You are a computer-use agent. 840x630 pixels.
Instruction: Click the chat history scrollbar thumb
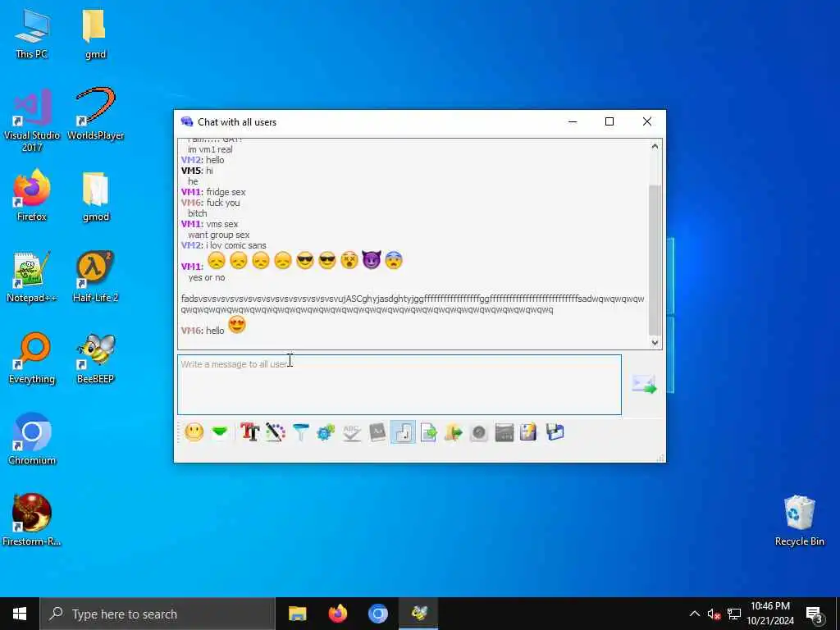click(655, 260)
